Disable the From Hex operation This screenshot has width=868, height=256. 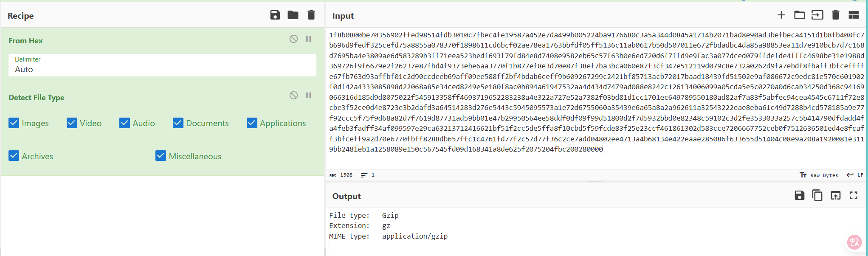coord(293,39)
